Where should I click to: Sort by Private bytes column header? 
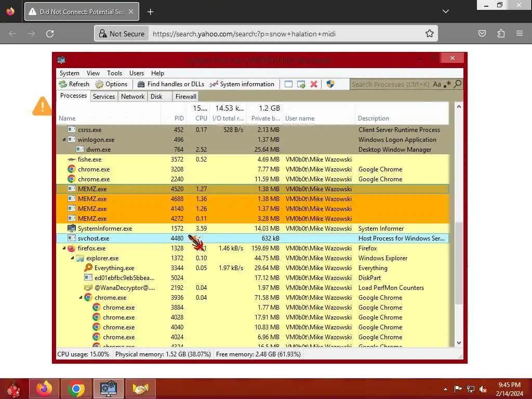[264, 118]
